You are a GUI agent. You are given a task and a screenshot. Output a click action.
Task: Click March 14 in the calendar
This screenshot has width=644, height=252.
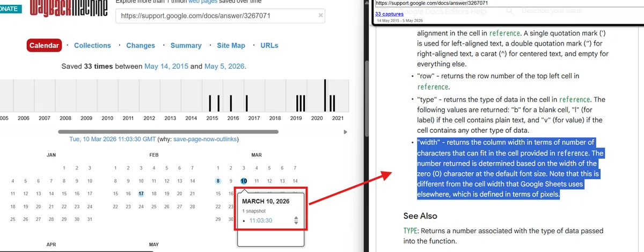295,181
